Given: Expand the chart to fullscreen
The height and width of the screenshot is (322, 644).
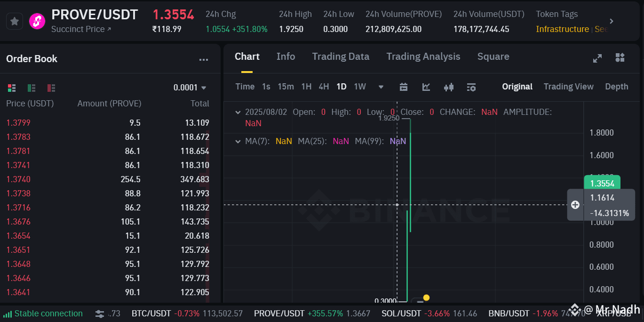Looking at the screenshot, I should tap(597, 58).
